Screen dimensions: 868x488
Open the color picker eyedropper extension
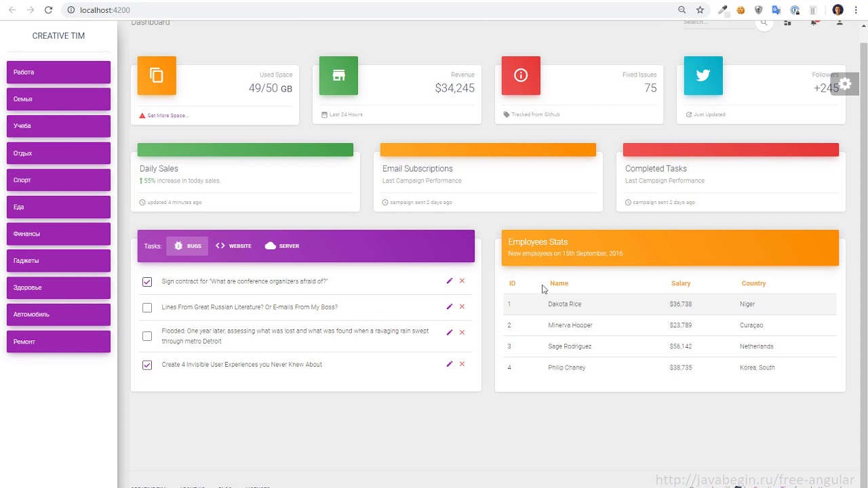pos(723,10)
